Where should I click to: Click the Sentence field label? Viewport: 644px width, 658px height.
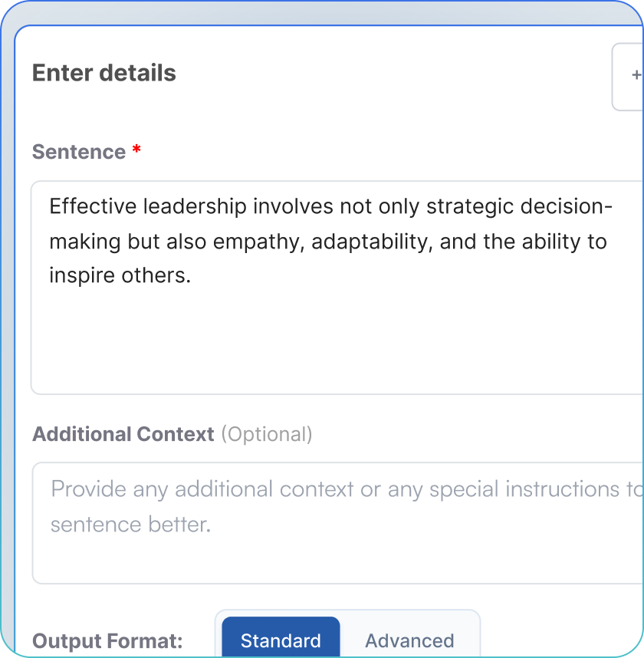point(80,152)
